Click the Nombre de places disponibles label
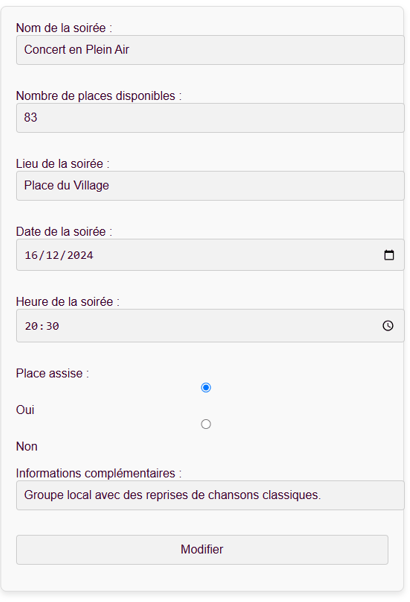 99,96
